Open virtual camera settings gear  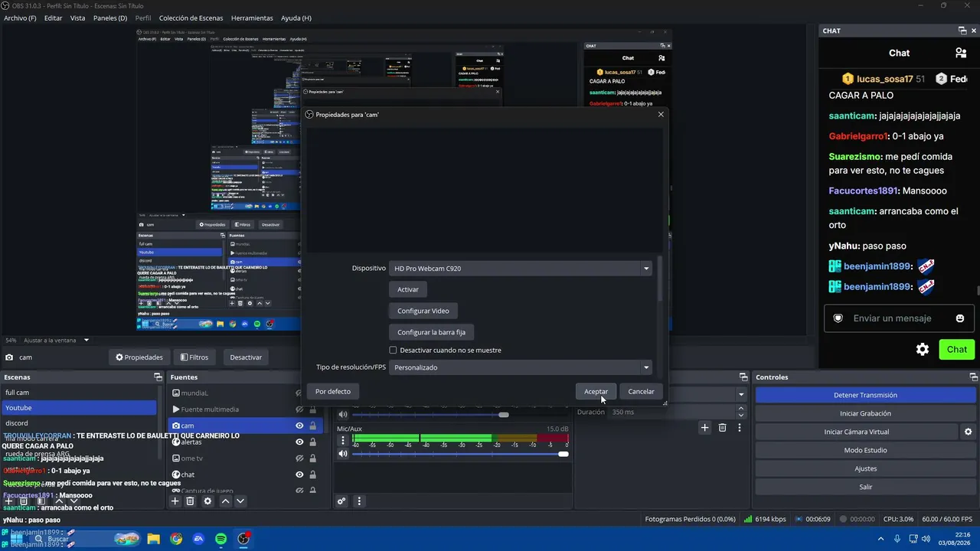(x=969, y=432)
